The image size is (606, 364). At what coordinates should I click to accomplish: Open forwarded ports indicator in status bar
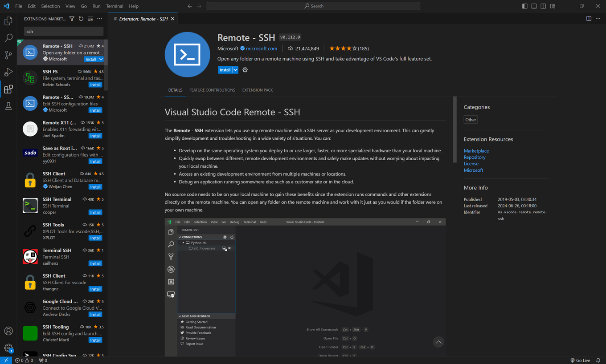(43, 360)
